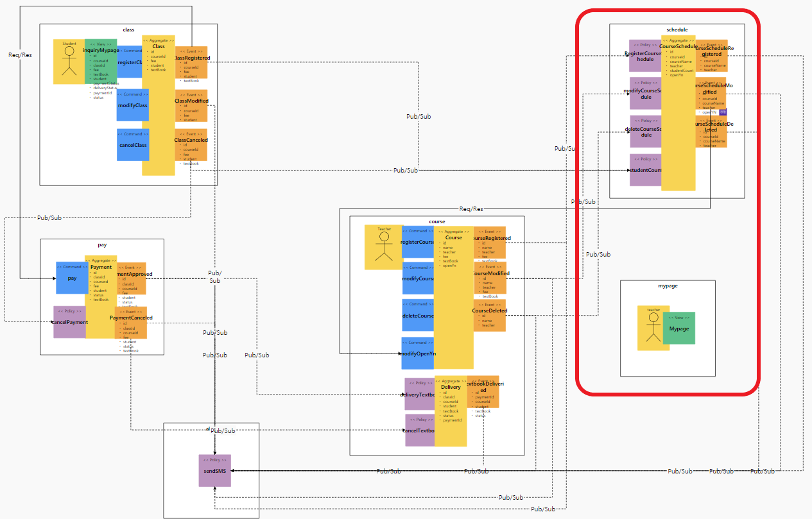This screenshot has width=812, height=519.
Task: Click the Req/Res label left of class context
Action: click(20, 55)
